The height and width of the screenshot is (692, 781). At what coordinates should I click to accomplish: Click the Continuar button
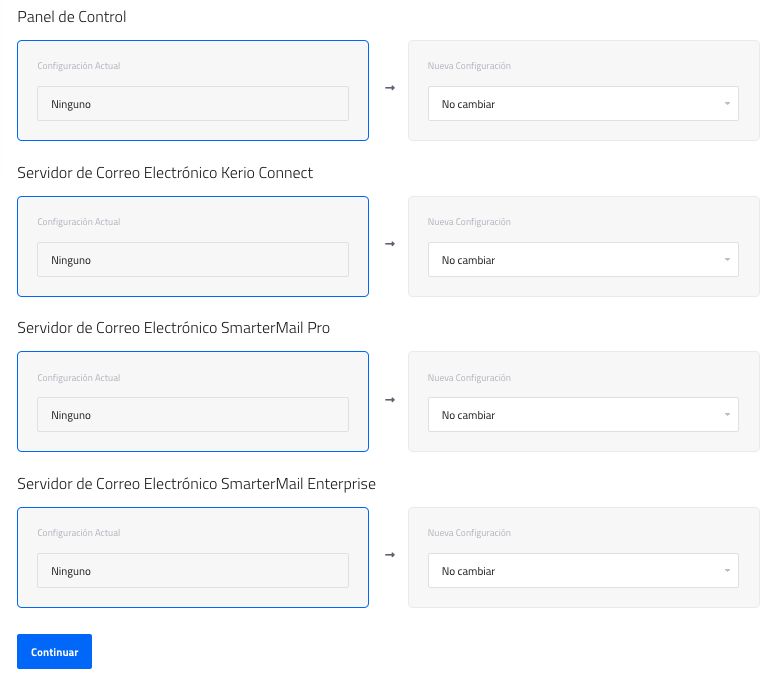pyautogui.click(x=54, y=652)
